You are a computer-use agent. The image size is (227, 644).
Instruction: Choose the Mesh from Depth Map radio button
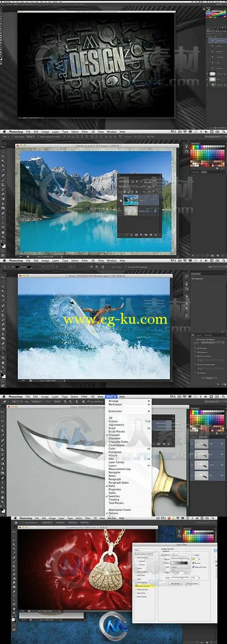pyautogui.click(x=195, y=365)
